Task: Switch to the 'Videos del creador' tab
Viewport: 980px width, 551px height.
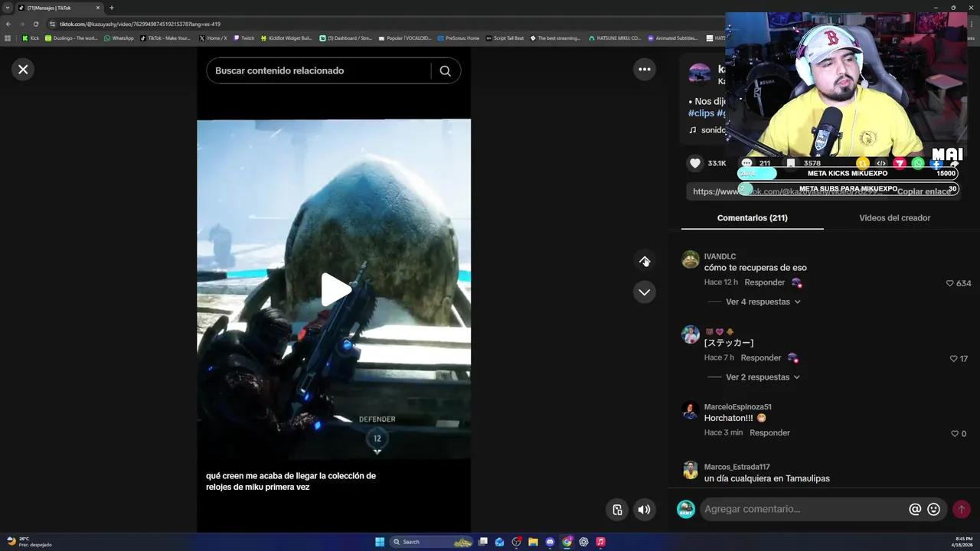Action: 894,218
